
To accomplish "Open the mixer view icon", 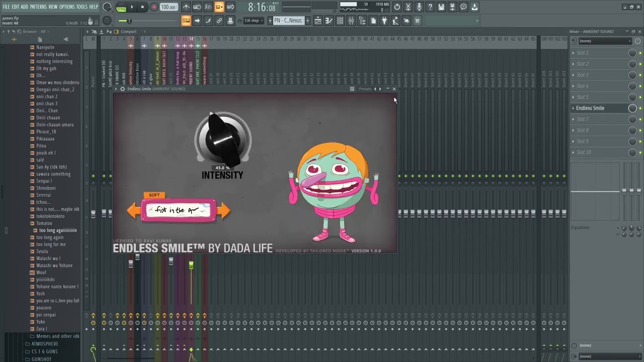I will [x=351, y=21].
